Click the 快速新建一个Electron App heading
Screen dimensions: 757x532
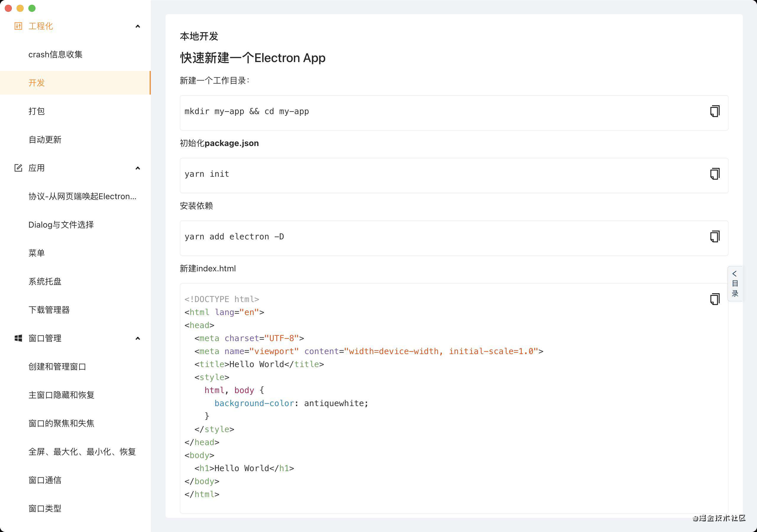pos(253,58)
